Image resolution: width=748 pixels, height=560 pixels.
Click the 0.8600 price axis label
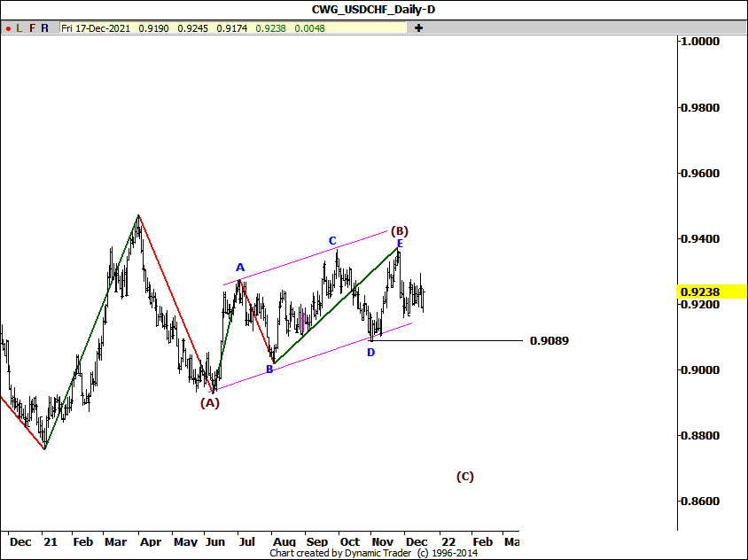[700, 502]
